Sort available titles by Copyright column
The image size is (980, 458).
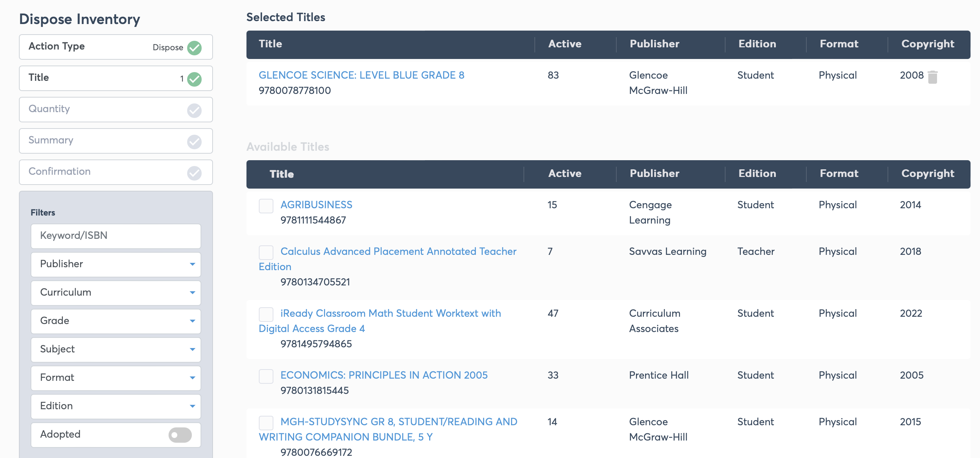(x=927, y=173)
